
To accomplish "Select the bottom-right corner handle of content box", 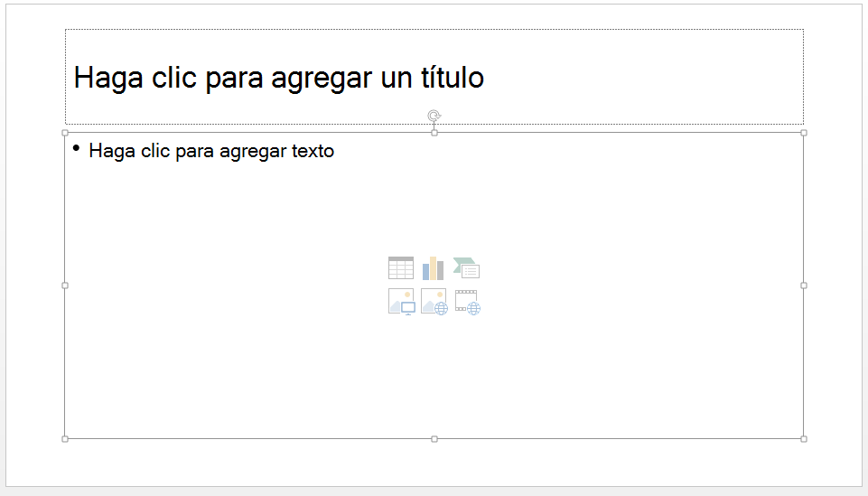I will tap(804, 439).
